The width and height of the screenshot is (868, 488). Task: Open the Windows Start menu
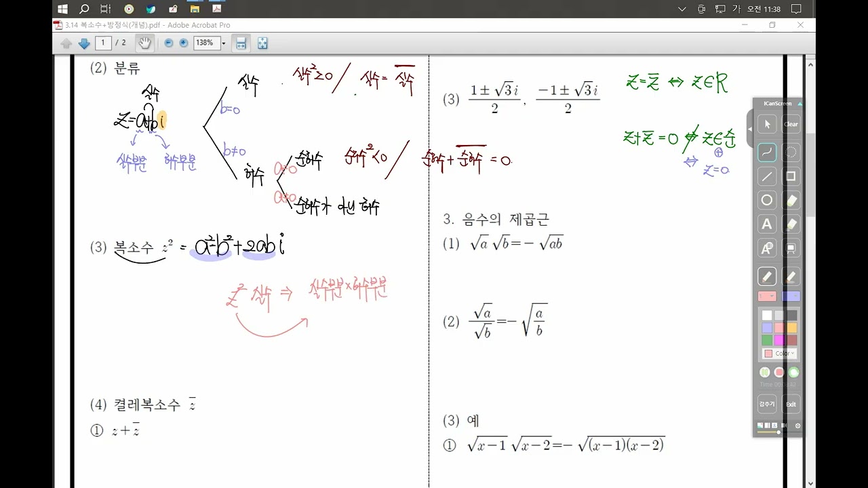click(x=62, y=9)
